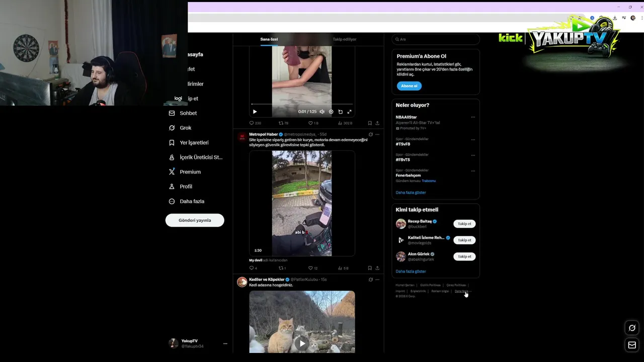Mute the first video's volume icon
The height and width of the screenshot is (362, 644).
pos(322,112)
